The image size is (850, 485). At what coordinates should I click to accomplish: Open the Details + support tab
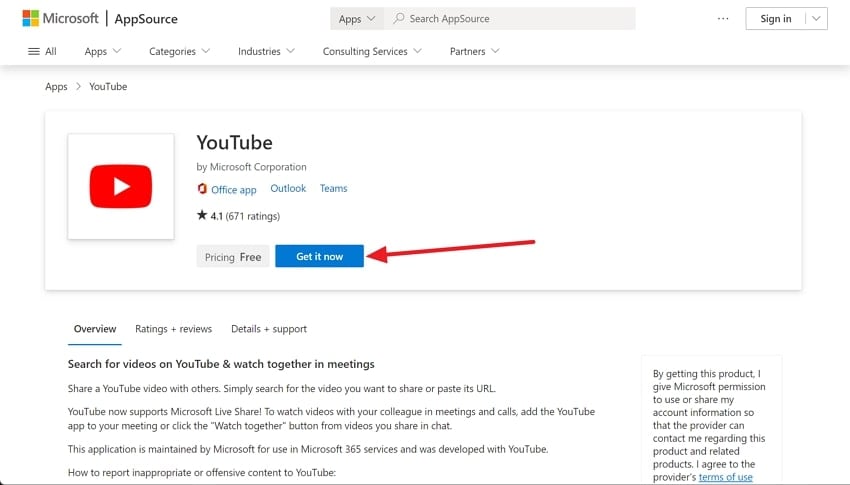tap(269, 329)
